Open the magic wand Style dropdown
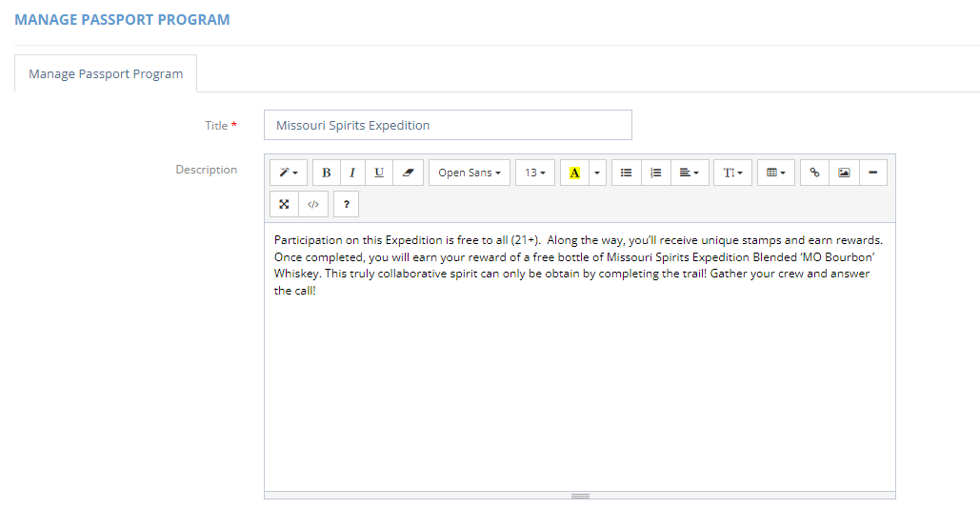The height and width of the screenshot is (530, 980). (x=289, y=173)
